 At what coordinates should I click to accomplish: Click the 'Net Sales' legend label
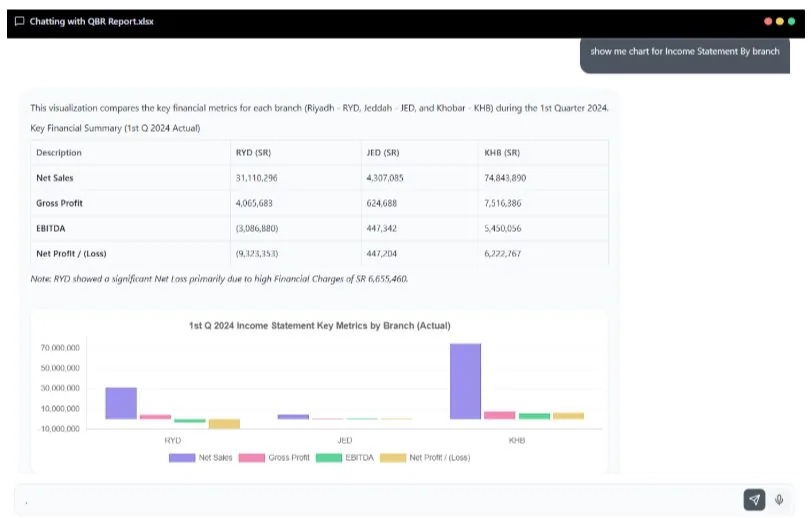[x=216, y=458]
